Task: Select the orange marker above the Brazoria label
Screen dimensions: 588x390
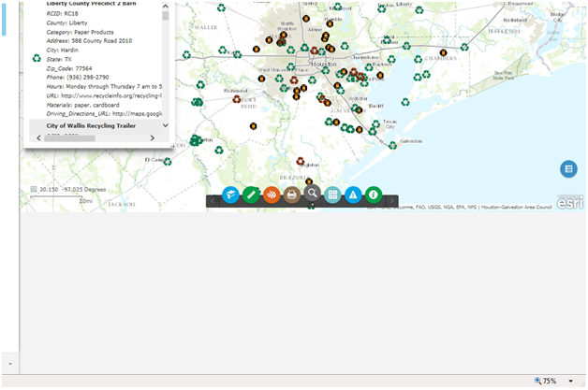Action: click(x=309, y=181)
